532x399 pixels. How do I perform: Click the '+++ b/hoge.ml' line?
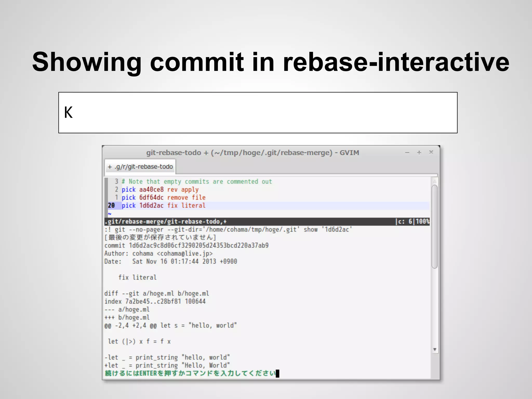click(x=127, y=318)
